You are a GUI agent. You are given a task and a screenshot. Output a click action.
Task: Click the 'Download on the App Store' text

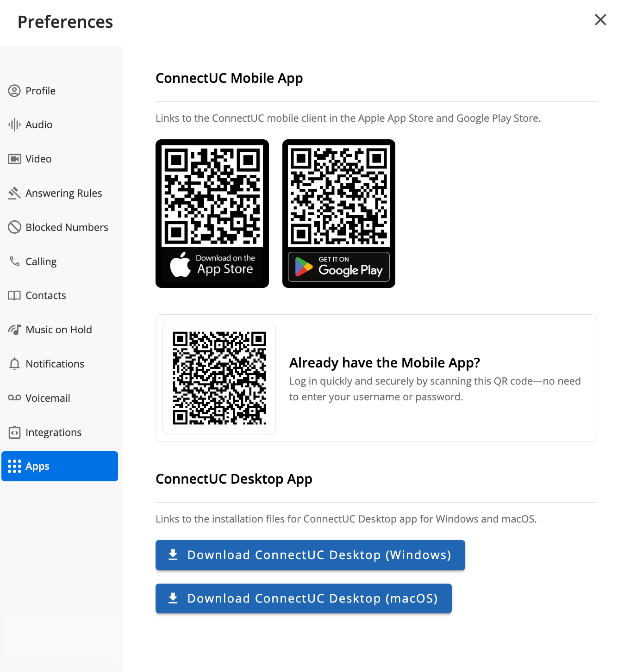pyautogui.click(x=225, y=265)
